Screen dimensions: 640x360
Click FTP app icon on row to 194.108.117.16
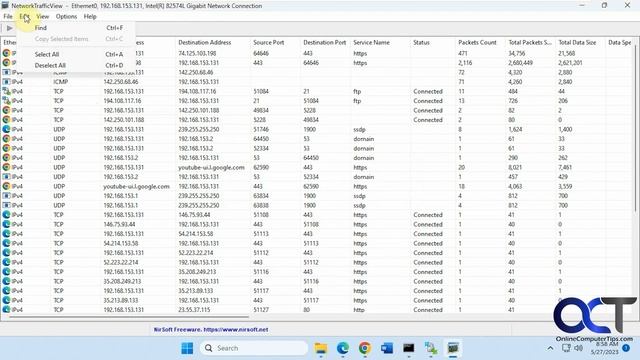click(6, 91)
